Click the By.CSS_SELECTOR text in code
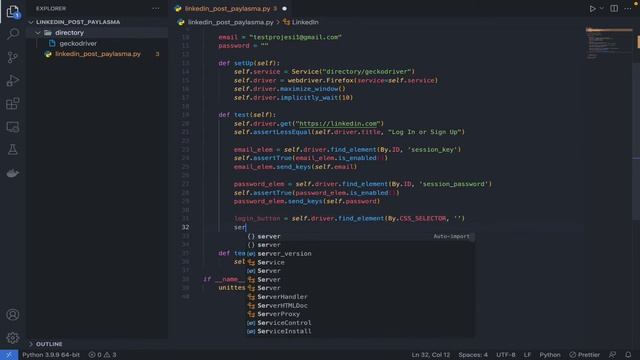The width and height of the screenshot is (640, 360). click(417, 218)
